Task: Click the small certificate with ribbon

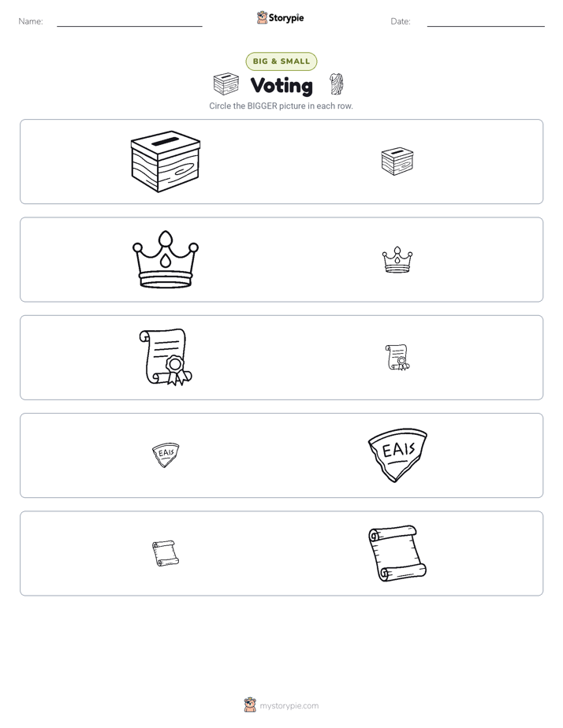Action: pos(397,358)
